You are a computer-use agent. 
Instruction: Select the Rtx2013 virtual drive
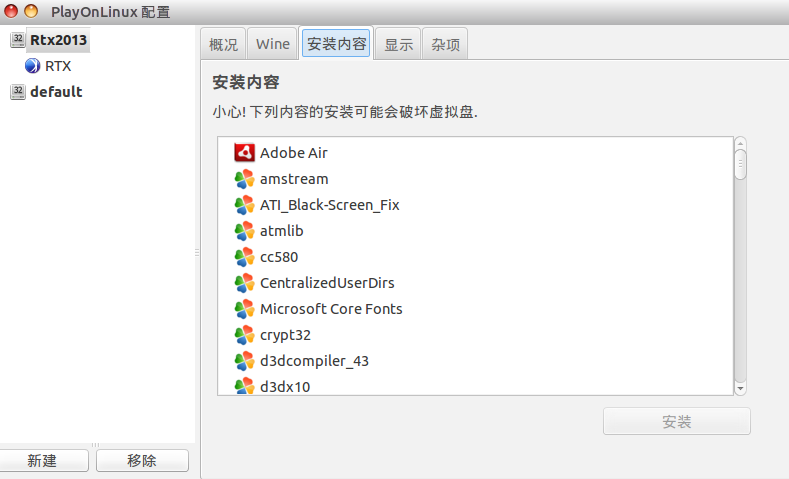58,40
